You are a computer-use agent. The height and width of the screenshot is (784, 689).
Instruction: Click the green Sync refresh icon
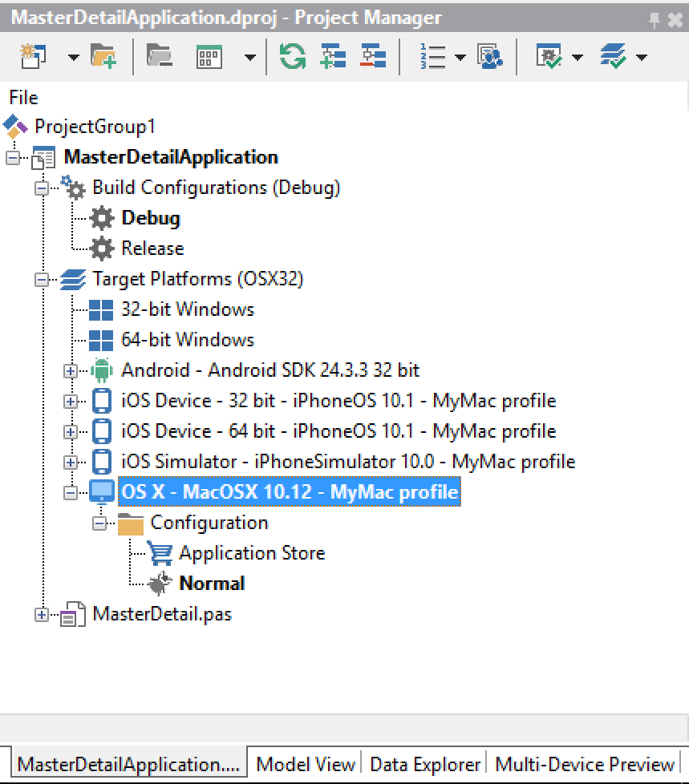pyautogui.click(x=293, y=56)
